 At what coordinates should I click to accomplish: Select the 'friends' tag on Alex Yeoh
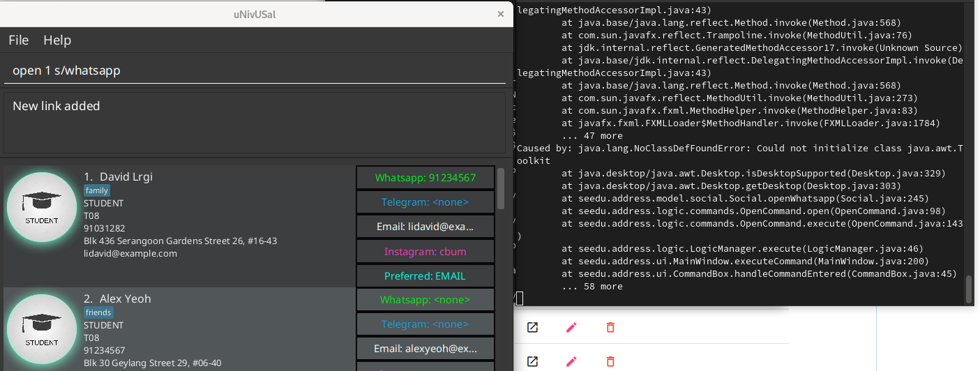(x=98, y=312)
